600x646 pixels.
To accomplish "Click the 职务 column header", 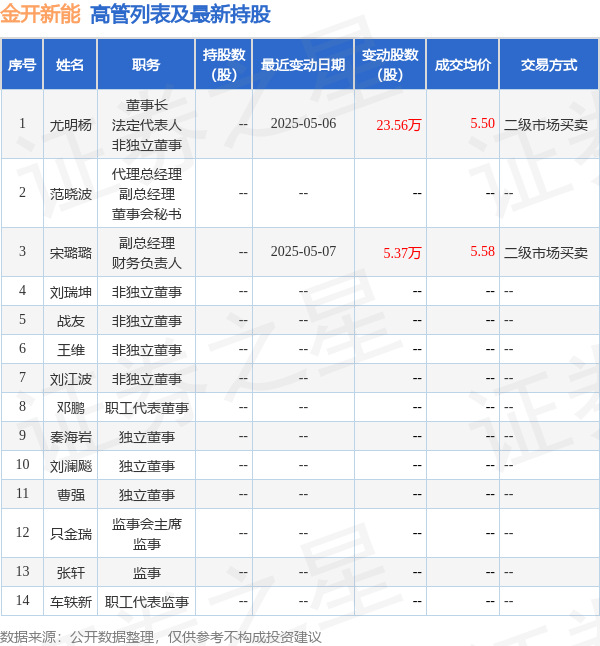I will pos(146,65).
